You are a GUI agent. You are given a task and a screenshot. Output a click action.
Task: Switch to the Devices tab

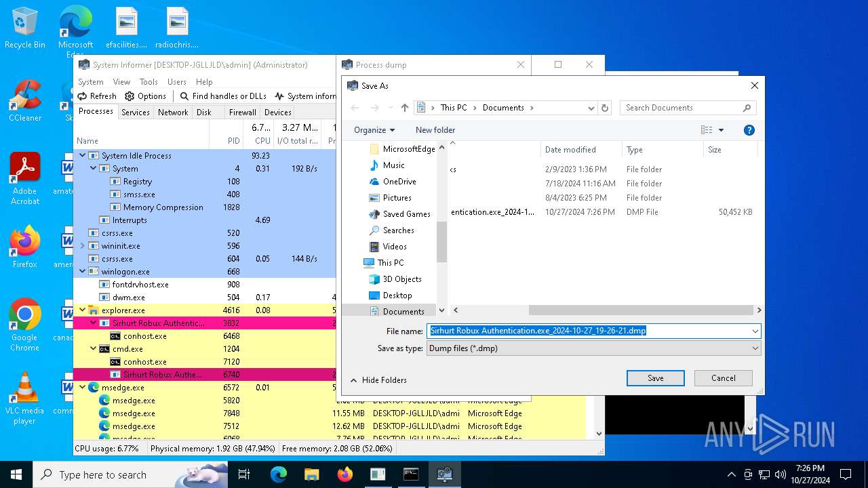click(x=278, y=113)
